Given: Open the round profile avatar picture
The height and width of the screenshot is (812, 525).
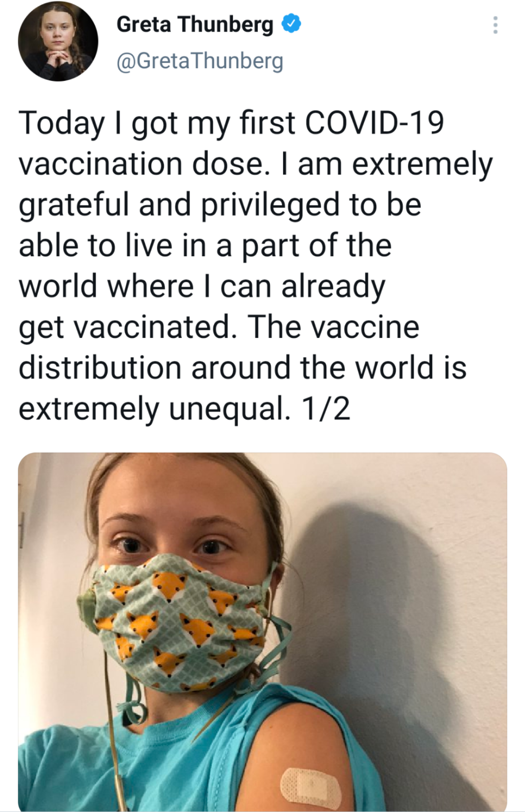Looking at the screenshot, I should pyautogui.click(x=58, y=41).
